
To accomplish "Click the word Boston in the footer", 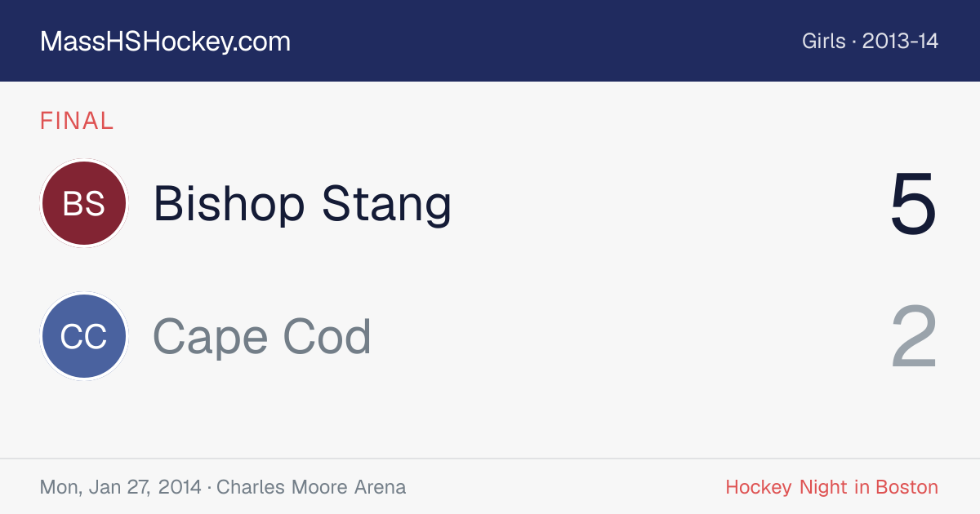I will click(906, 487).
